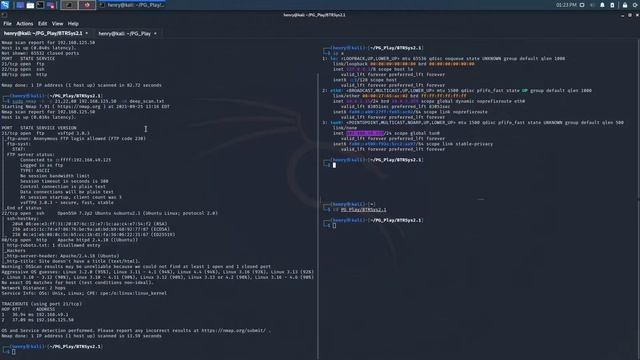
Task: Open the battery power indicator
Action: point(612,5)
